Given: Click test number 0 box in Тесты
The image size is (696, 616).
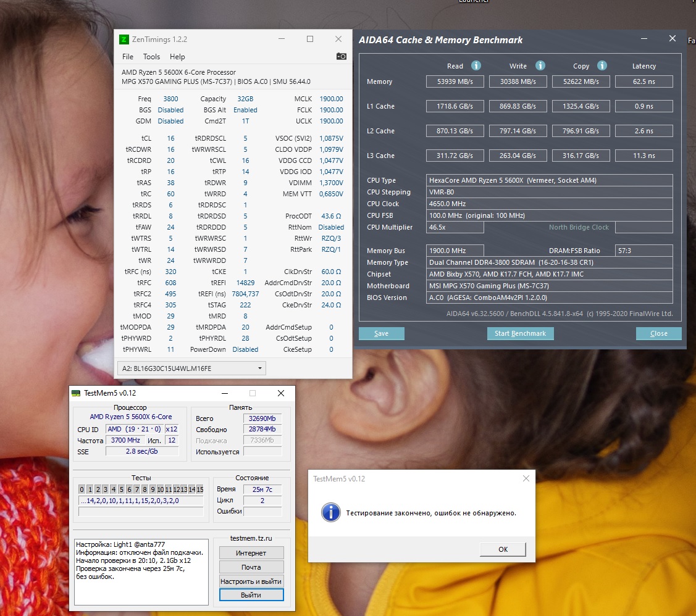Looking at the screenshot, I should point(82,489).
